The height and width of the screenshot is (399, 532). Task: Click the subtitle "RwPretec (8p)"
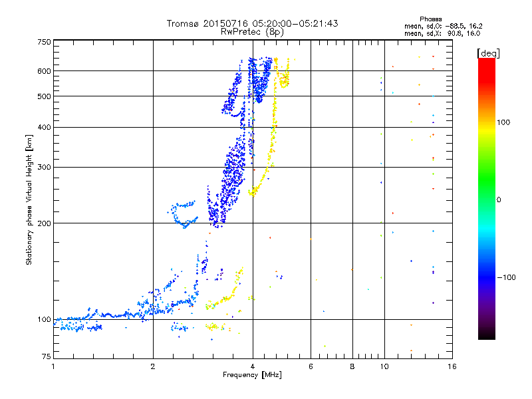point(252,32)
